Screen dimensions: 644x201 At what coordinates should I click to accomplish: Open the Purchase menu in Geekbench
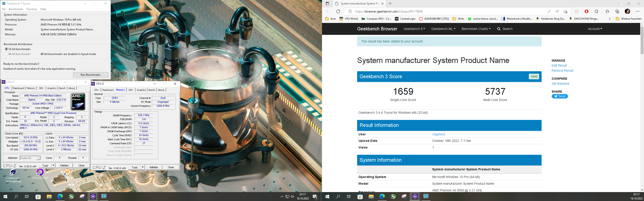[x=32, y=9]
